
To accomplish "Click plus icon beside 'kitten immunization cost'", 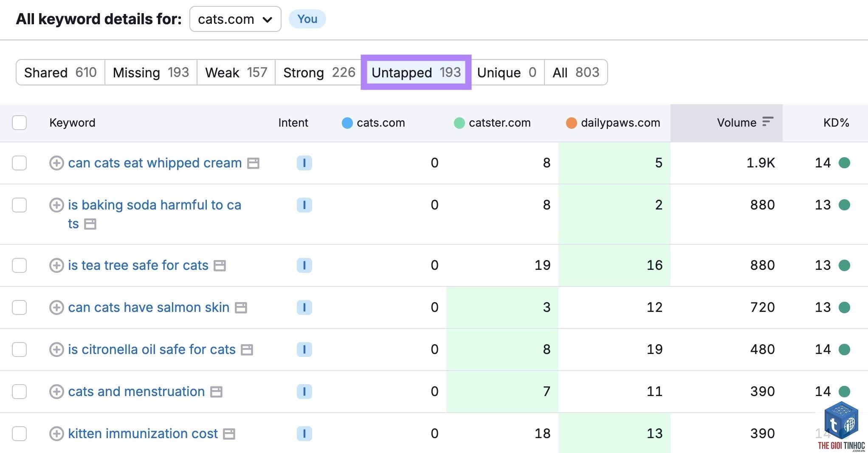I will pos(56,433).
